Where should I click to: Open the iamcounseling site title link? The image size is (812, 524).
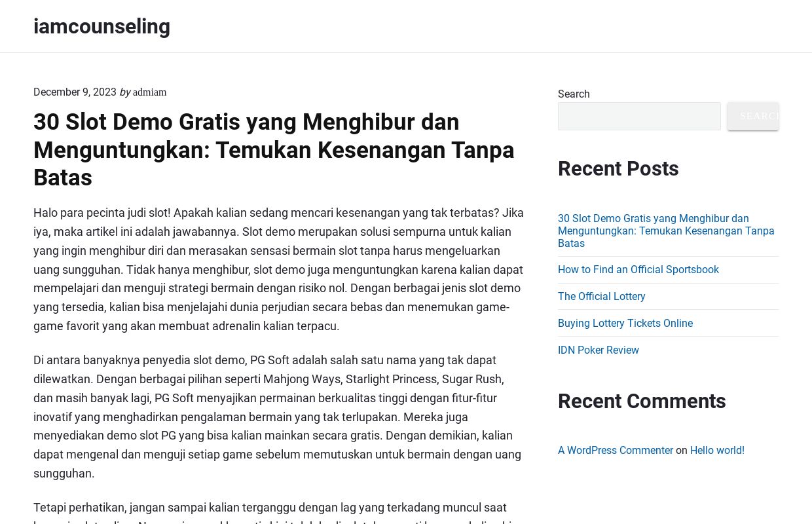[101, 26]
